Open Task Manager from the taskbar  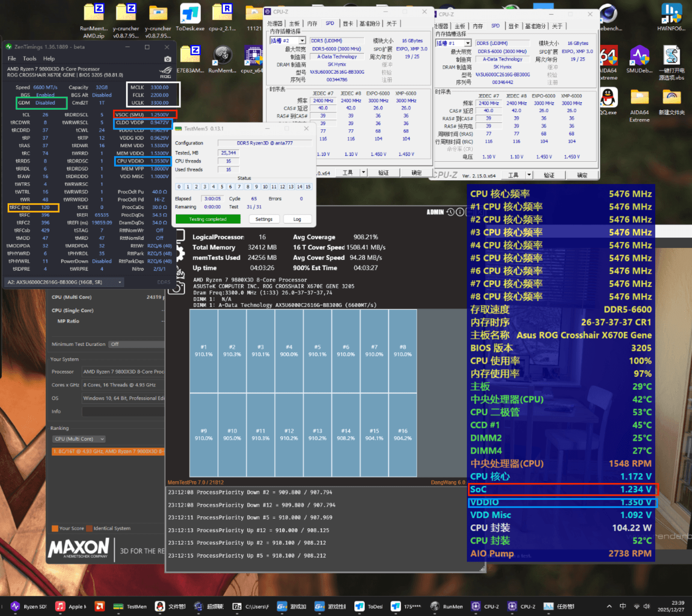tap(559, 606)
